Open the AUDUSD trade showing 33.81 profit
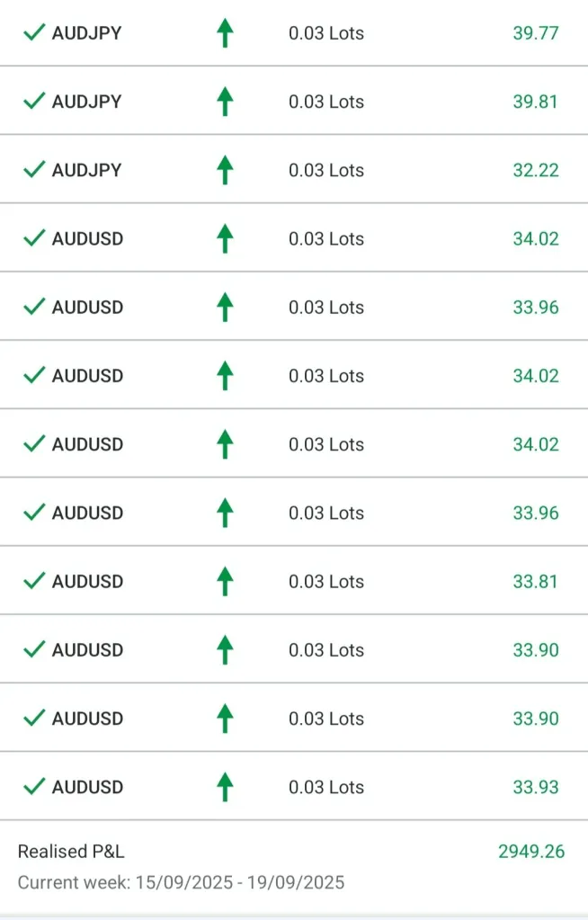The width and height of the screenshot is (588, 920). 87,582
